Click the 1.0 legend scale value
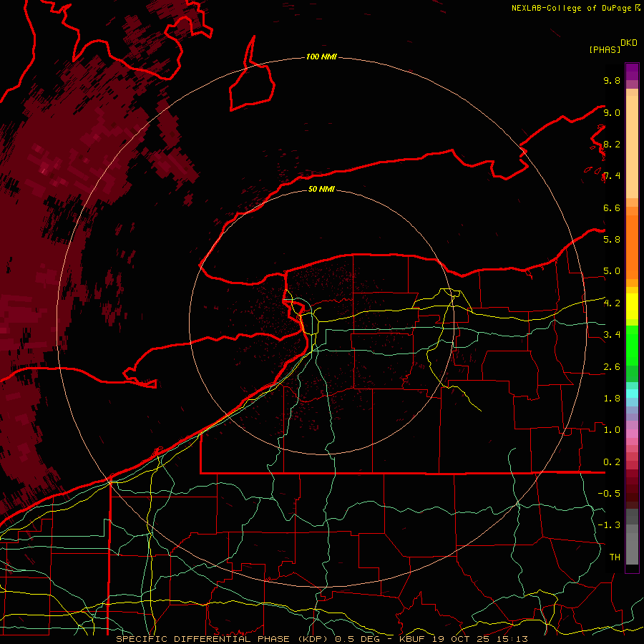Viewport: 644px width, 644px height. click(612, 430)
